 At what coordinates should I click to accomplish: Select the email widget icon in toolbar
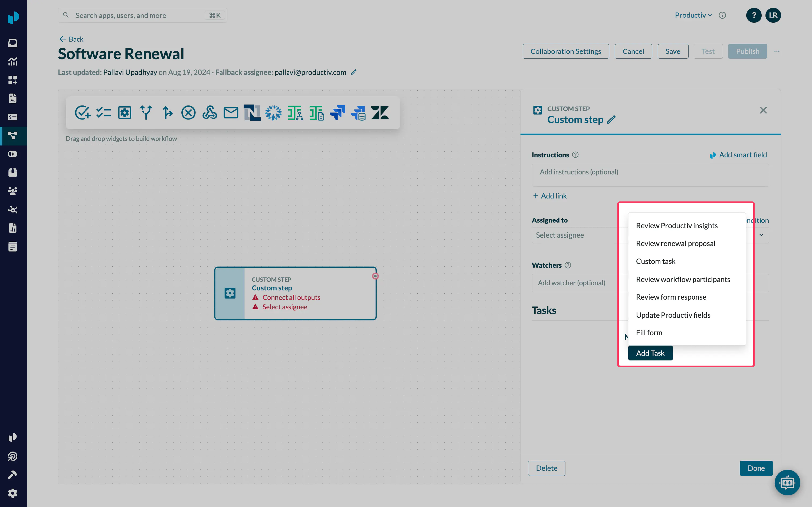point(231,113)
